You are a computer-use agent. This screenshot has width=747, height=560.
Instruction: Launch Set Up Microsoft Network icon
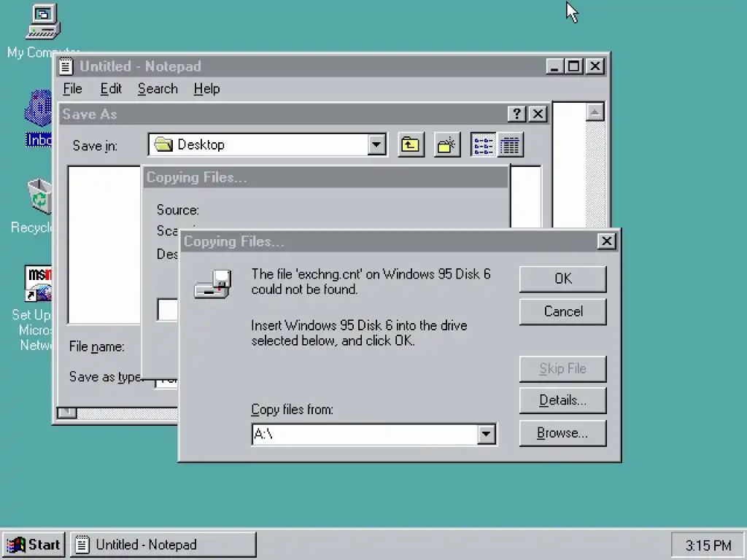(x=38, y=284)
